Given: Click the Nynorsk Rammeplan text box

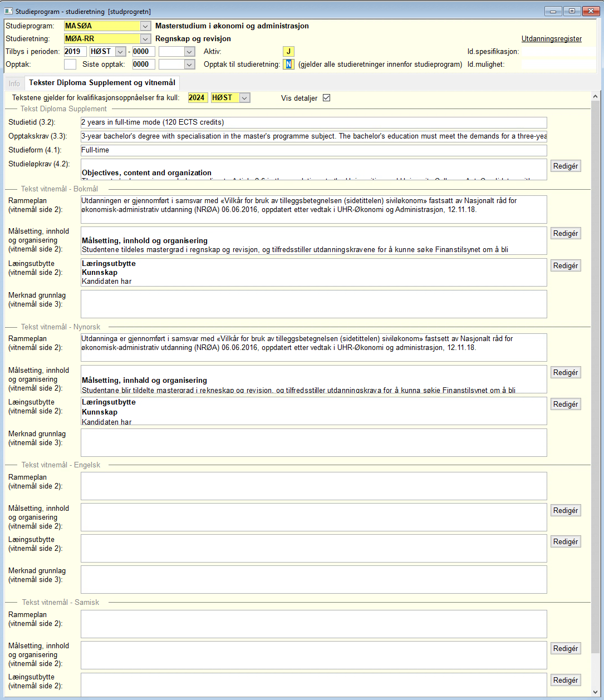Looking at the screenshot, I should point(313,347).
